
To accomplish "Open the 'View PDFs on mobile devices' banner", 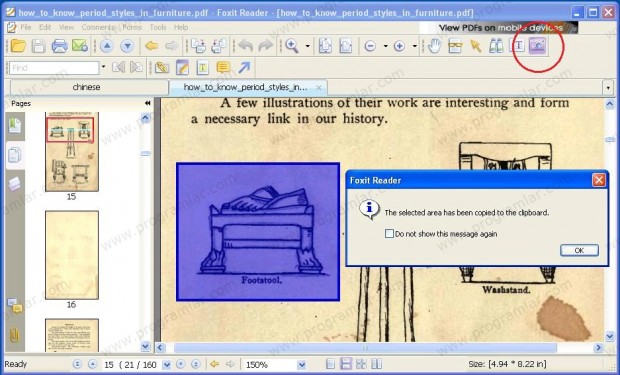I will point(500,28).
